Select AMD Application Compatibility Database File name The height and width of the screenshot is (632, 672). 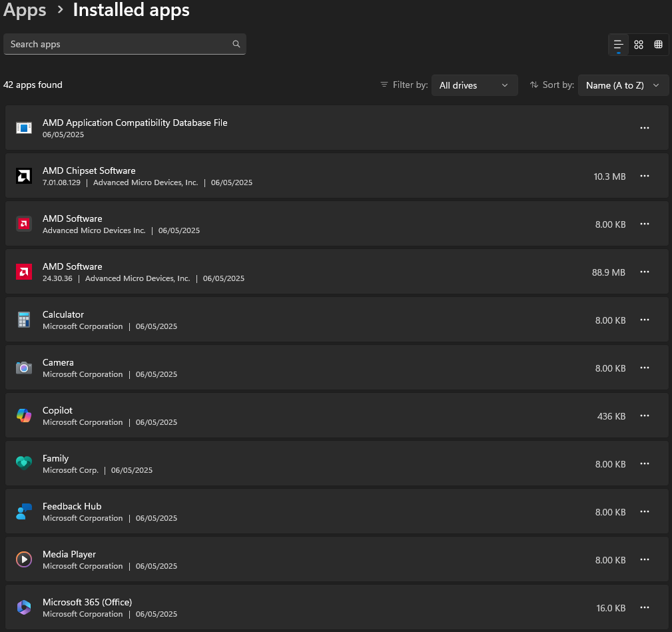135,123
